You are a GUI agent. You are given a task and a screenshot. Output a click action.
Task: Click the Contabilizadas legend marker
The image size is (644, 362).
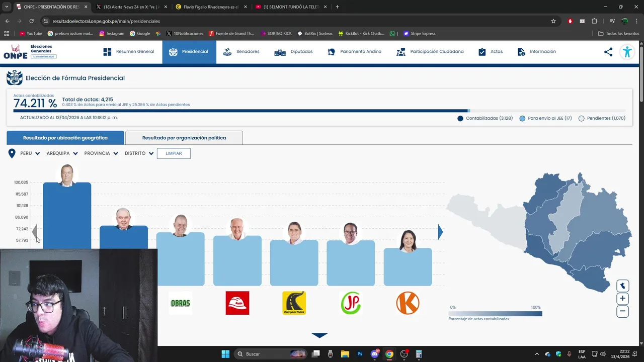click(460, 119)
